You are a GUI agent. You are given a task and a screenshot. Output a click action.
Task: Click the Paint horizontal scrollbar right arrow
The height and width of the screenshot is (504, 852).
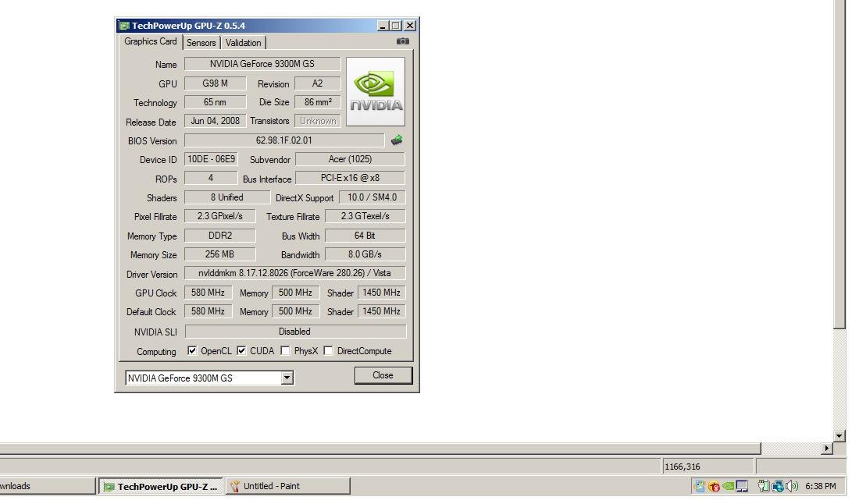(x=827, y=448)
